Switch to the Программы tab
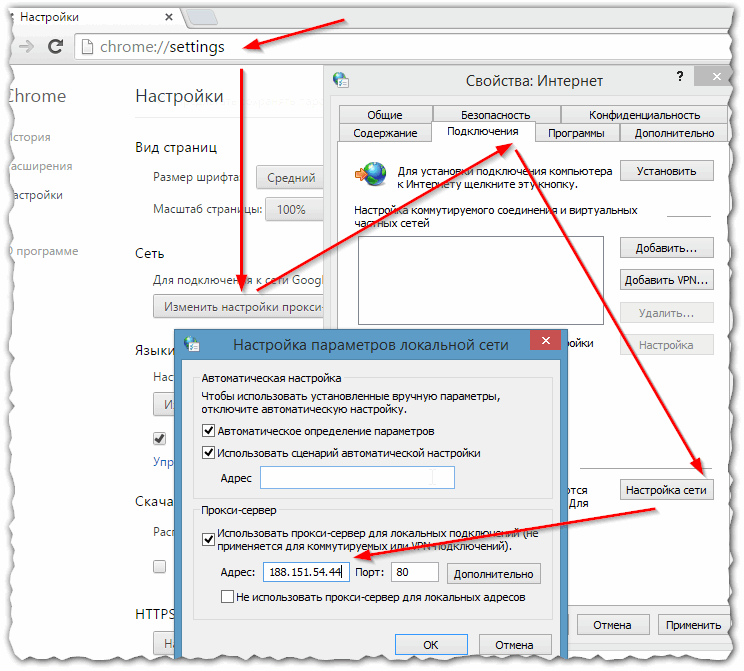The height and width of the screenshot is (671, 744). pyautogui.click(x=576, y=133)
